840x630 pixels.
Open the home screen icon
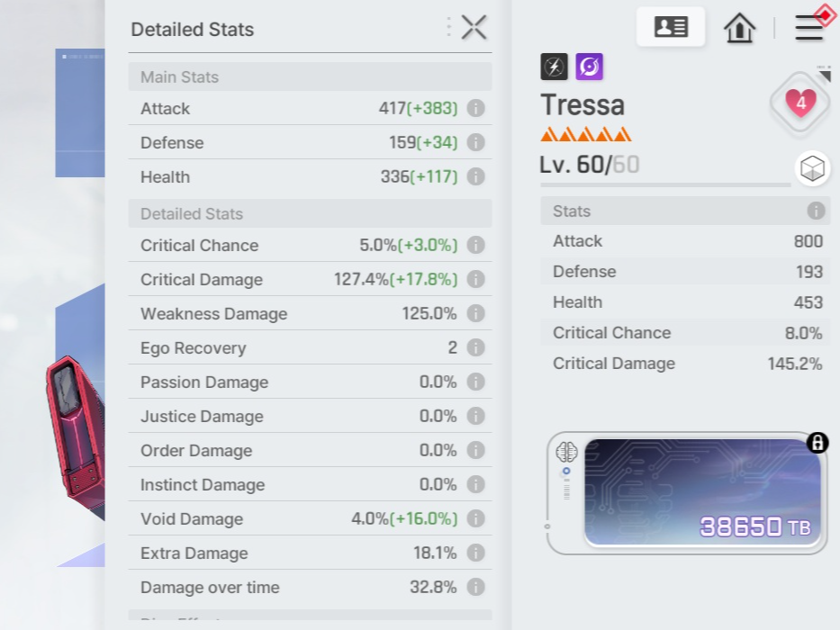[x=739, y=28]
